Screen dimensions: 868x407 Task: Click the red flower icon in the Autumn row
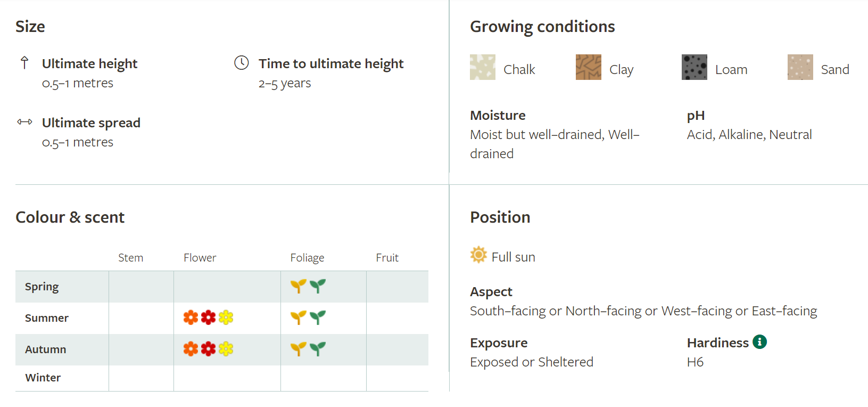(208, 349)
